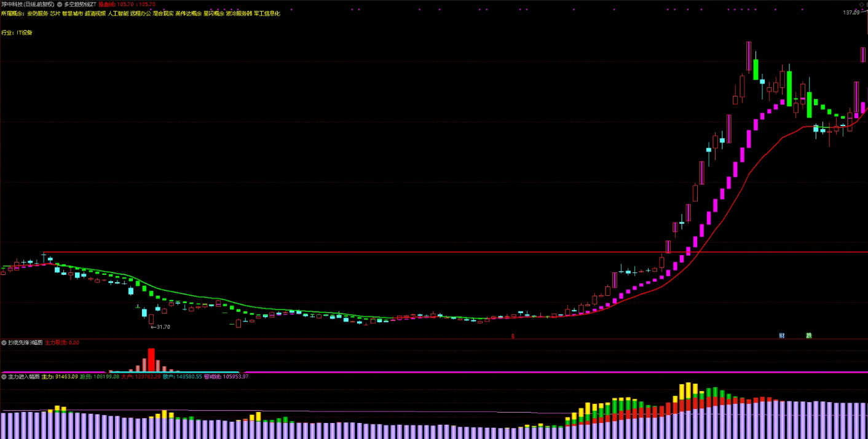Select the 军工信息化 concept tag

pos(267,13)
